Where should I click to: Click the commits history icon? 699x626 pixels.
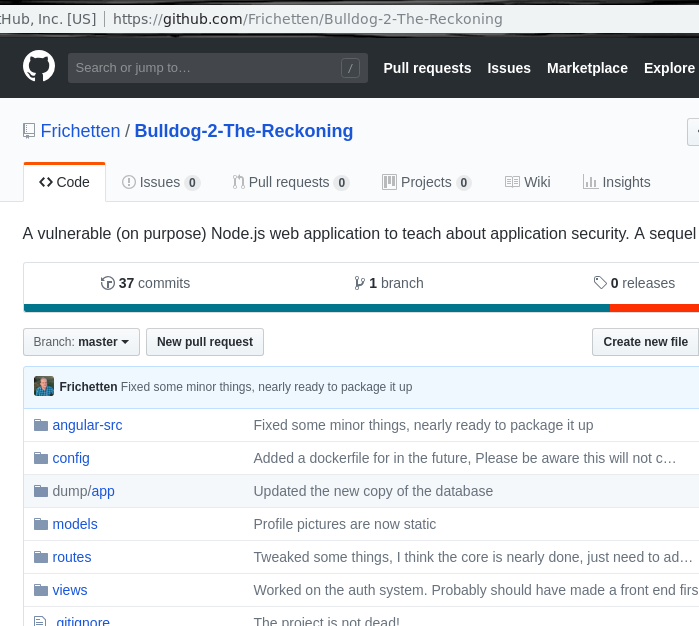coord(108,283)
